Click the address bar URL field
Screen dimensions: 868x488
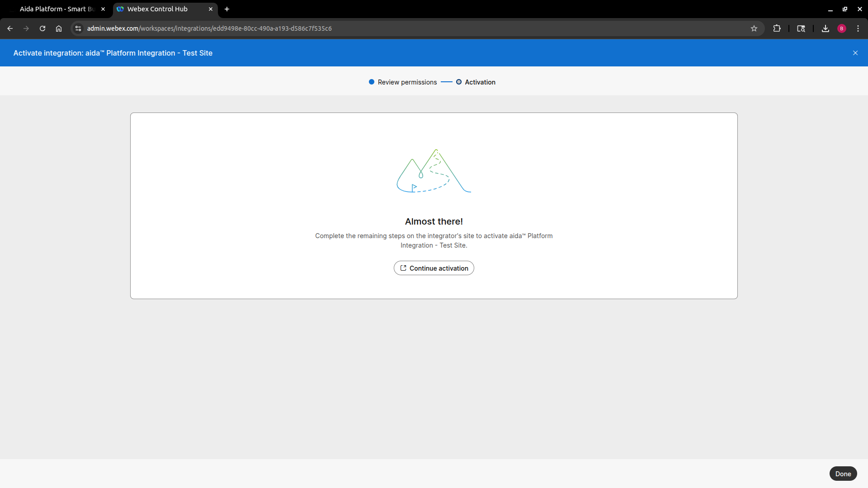pos(407,28)
